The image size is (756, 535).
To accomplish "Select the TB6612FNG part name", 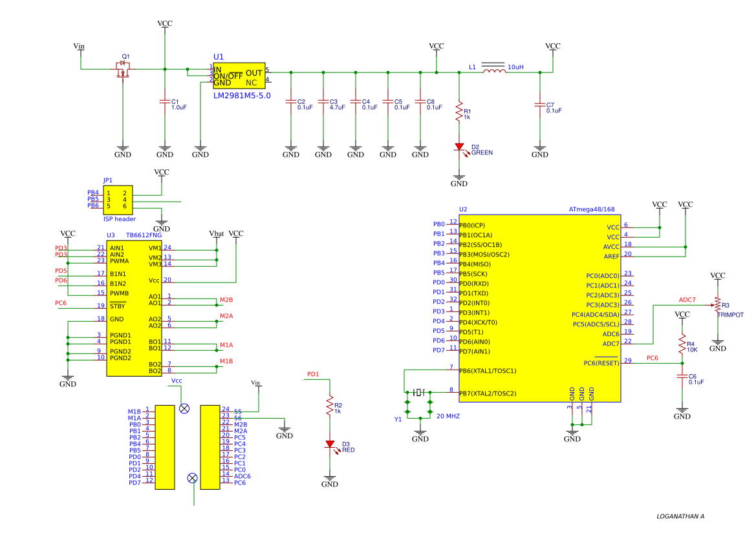I will point(144,235).
